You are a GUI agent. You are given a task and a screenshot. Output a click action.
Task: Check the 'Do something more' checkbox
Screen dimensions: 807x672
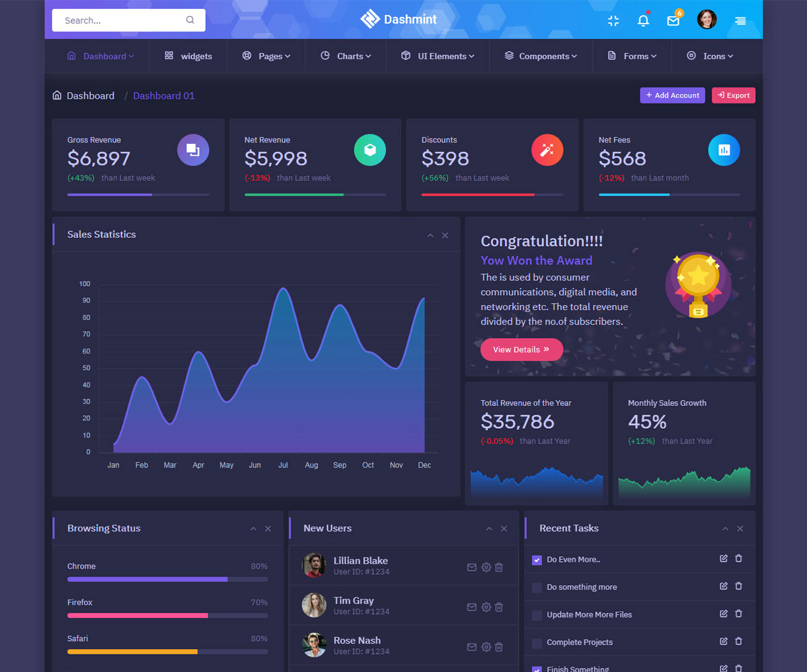tap(537, 587)
